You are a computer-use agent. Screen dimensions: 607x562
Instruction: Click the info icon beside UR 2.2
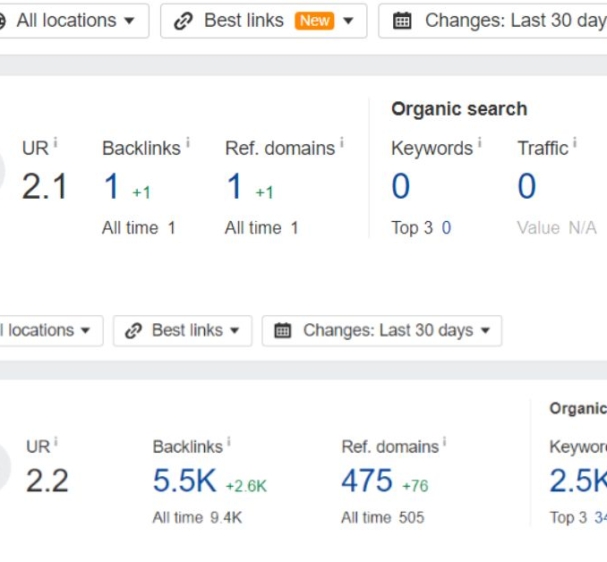click(56, 441)
